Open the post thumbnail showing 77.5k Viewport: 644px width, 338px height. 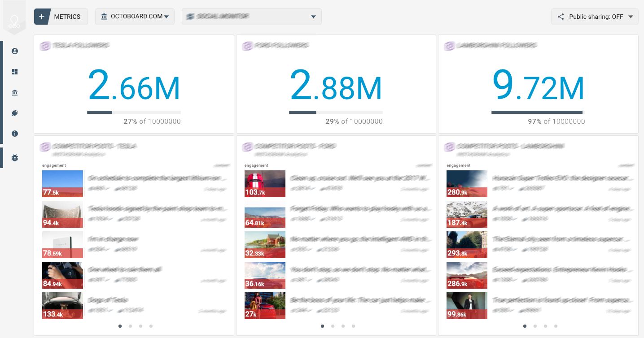tap(62, 184)
